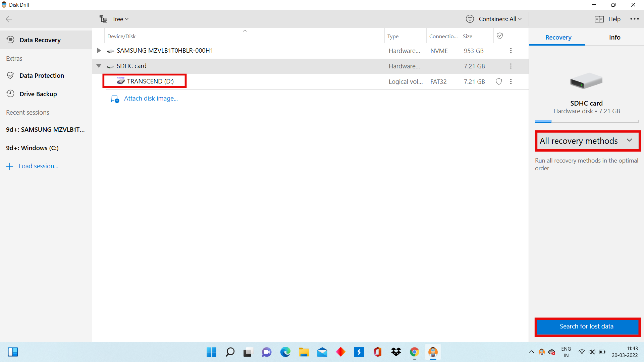The image size is (644, 362).
Task: Open Dropbox from the taskbar
Action: click(396, 352)
